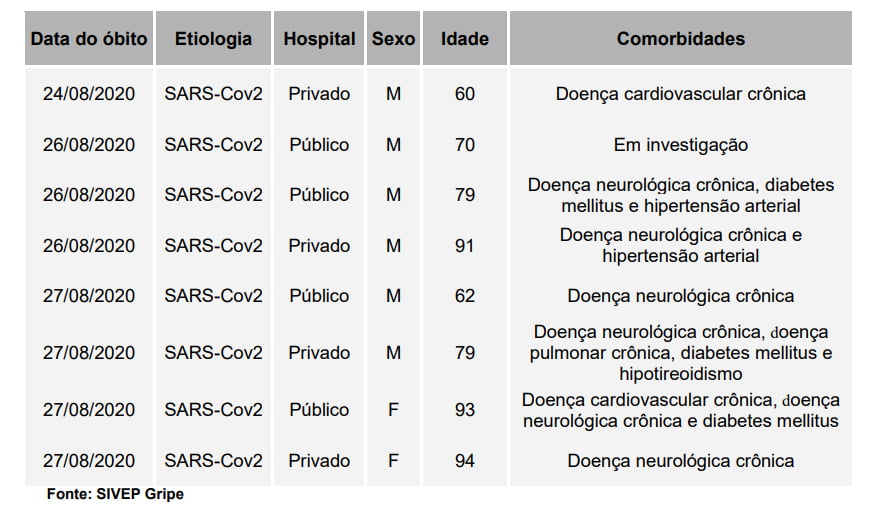Click the 24/08/2020 date cell

(x=89, y=94)
